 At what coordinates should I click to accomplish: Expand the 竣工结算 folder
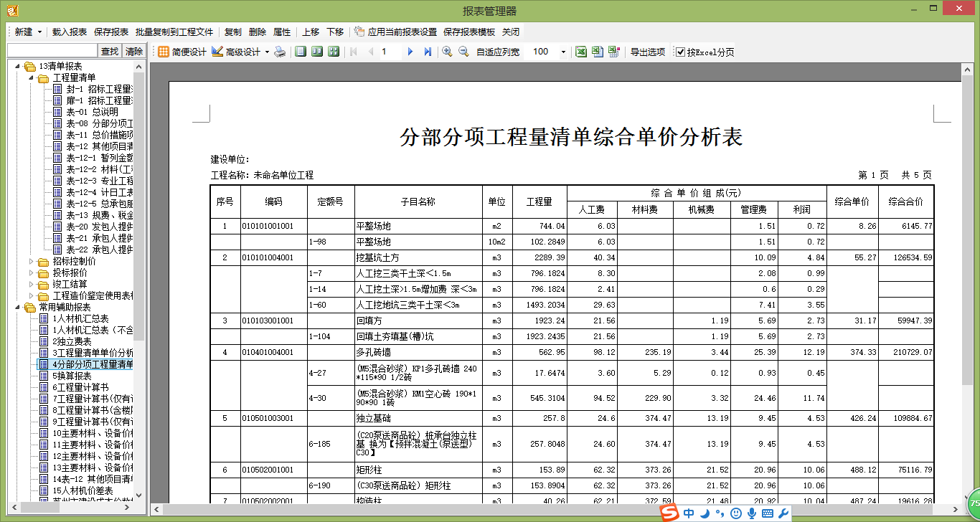pos(31,284)
